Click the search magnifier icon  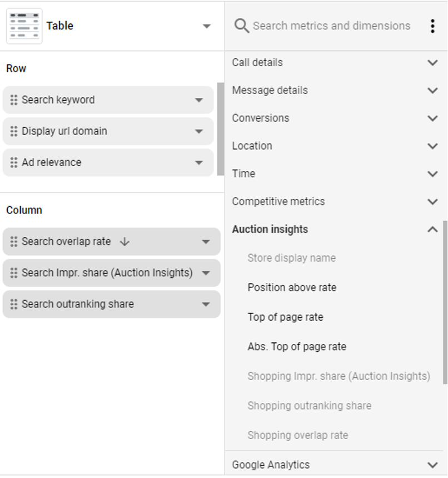[x=241, y=26]
